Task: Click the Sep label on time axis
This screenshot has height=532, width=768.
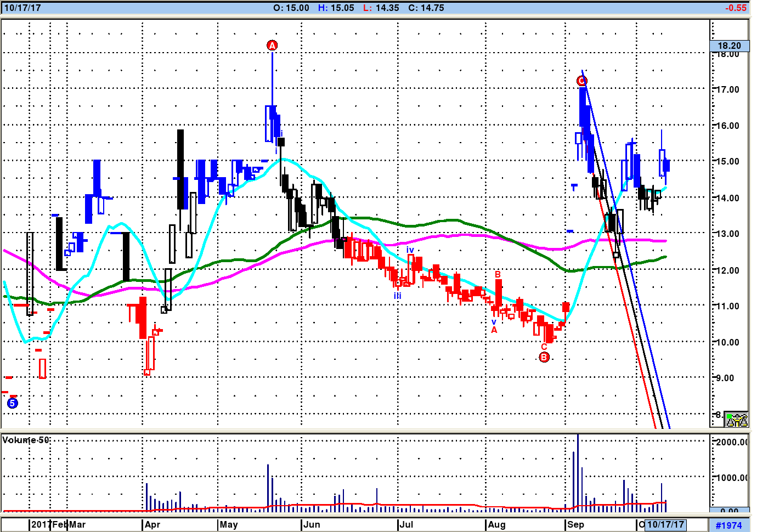Action: (x=575, y=524)
